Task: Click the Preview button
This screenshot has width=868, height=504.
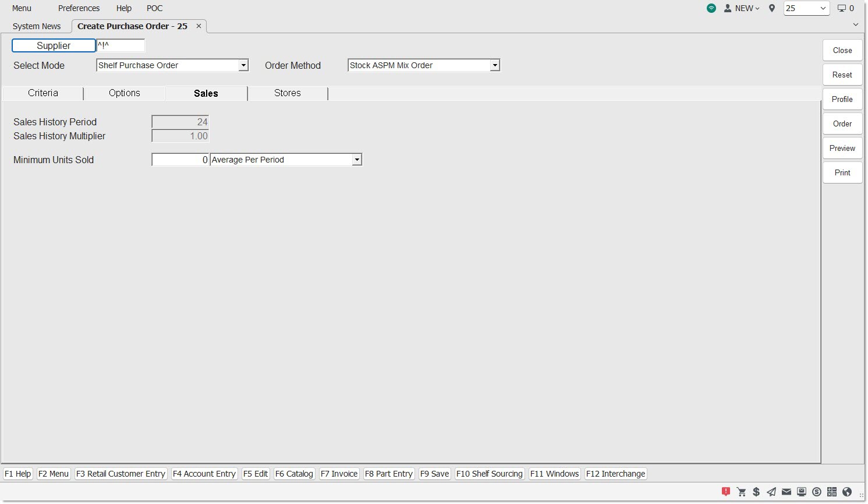Action: click(842, 148)
